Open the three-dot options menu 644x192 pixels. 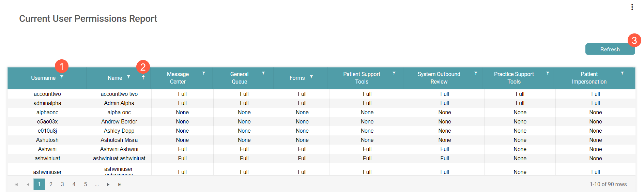point(632,7)
